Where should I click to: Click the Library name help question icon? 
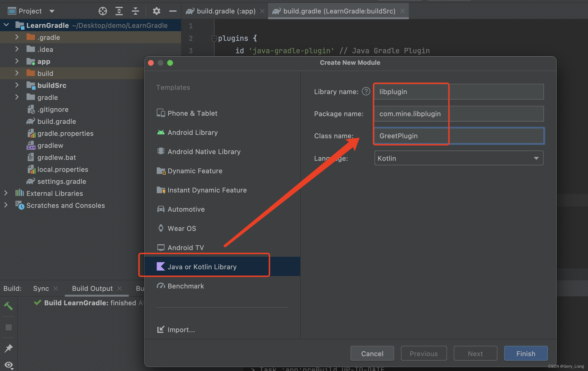pyautogui.click(x=366, y=91)
